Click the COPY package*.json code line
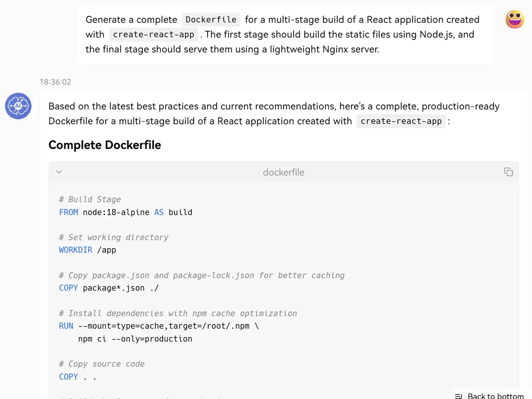532x399 pixels. [x=109, y=288]
